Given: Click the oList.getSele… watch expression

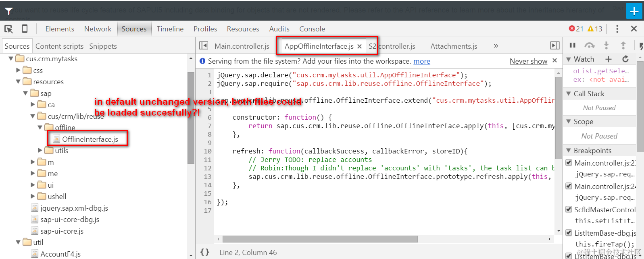Looking at the screenshot, I should pyautogui.click(x=601, y=71).
